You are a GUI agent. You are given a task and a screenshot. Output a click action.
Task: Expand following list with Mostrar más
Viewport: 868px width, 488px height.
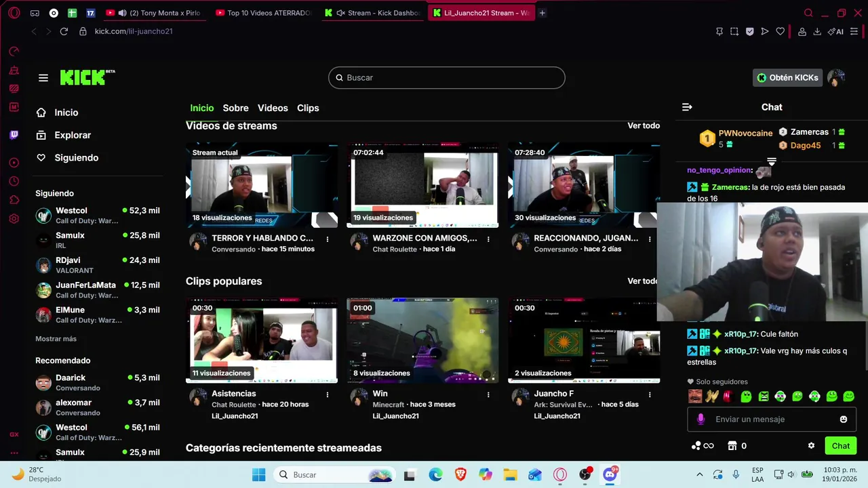coord(56,339)
